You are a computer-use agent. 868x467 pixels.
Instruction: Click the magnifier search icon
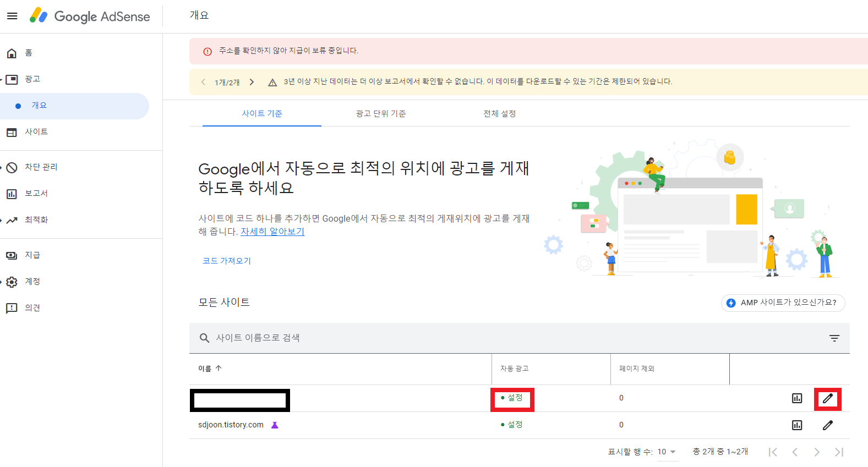click(x=204, y=338)
